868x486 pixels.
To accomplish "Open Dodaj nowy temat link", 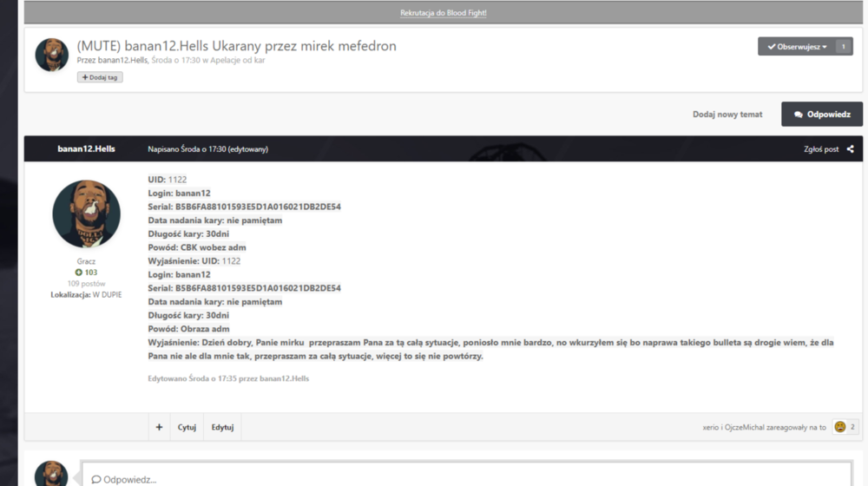I will click(x=727, y=114).
